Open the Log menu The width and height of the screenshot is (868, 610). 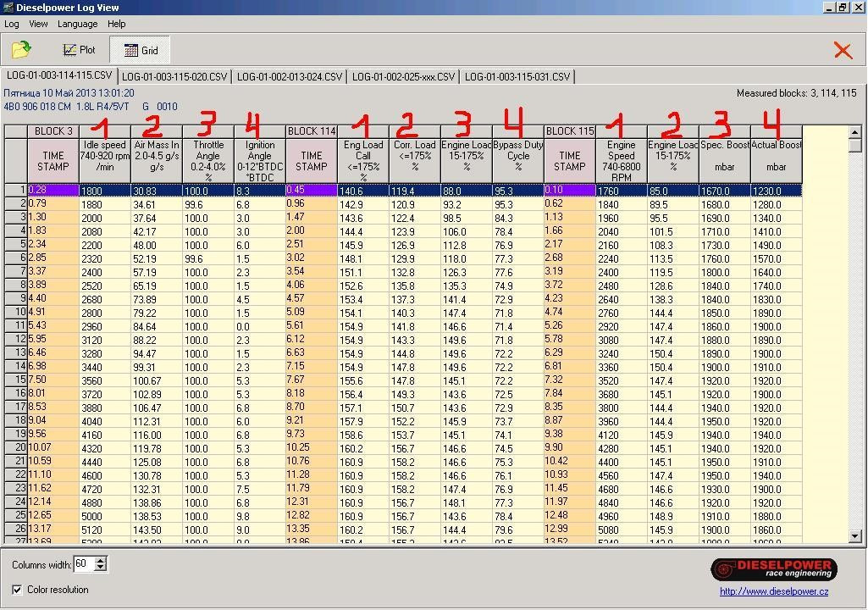tap(12, 24)
